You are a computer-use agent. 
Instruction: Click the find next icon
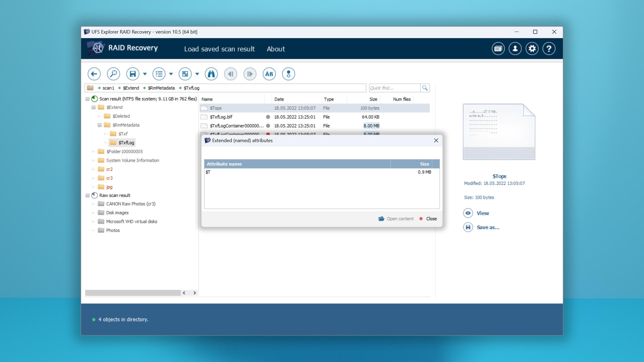(x=250, y=74)
